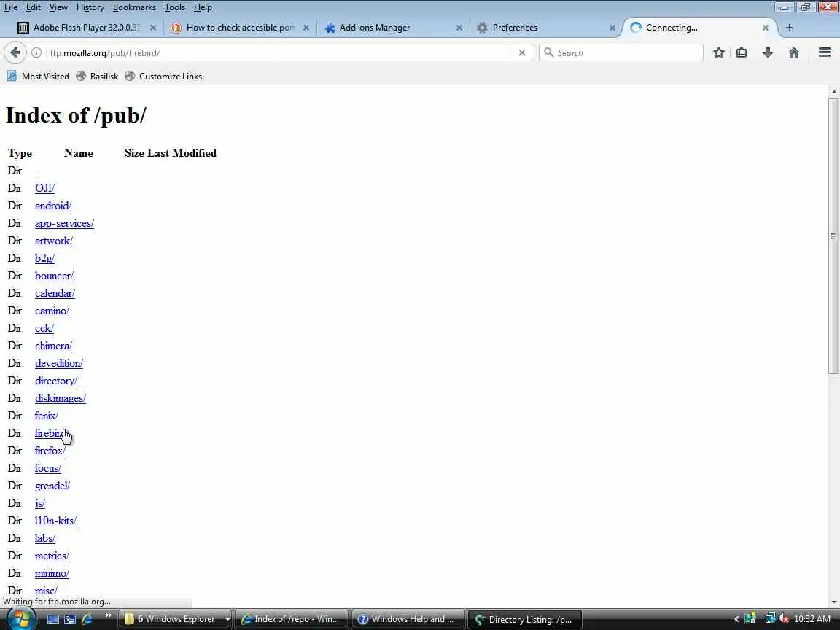This screenshot has width=840, height=630.
Task: Open the android/ directory link
Action: (x=53, y=206)
